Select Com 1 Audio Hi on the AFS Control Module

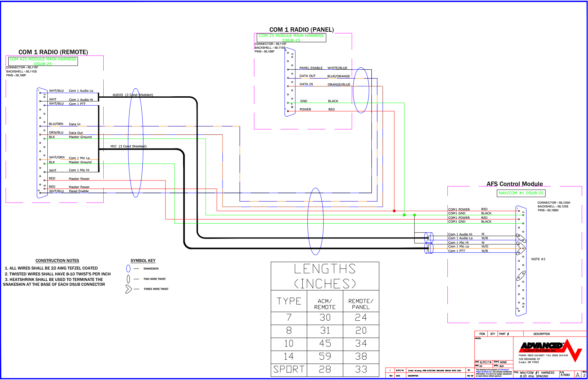(460, 234)
